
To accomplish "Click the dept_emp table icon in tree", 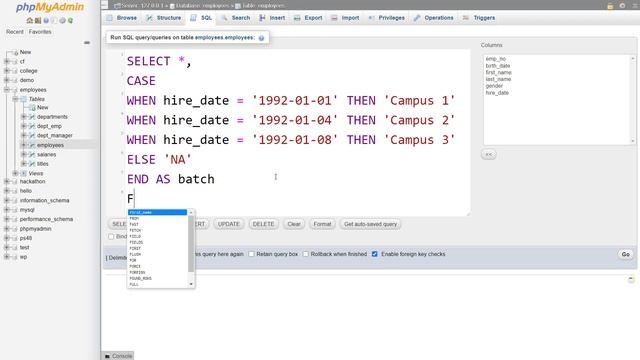I will point(32,126).
